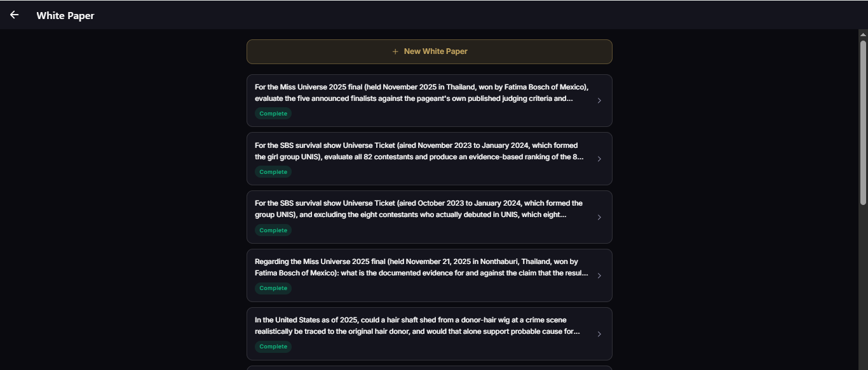Open the donor-hair wig crime scene paper
The height and width of the screenshot is (370, 868).
(x=430, y=334)
